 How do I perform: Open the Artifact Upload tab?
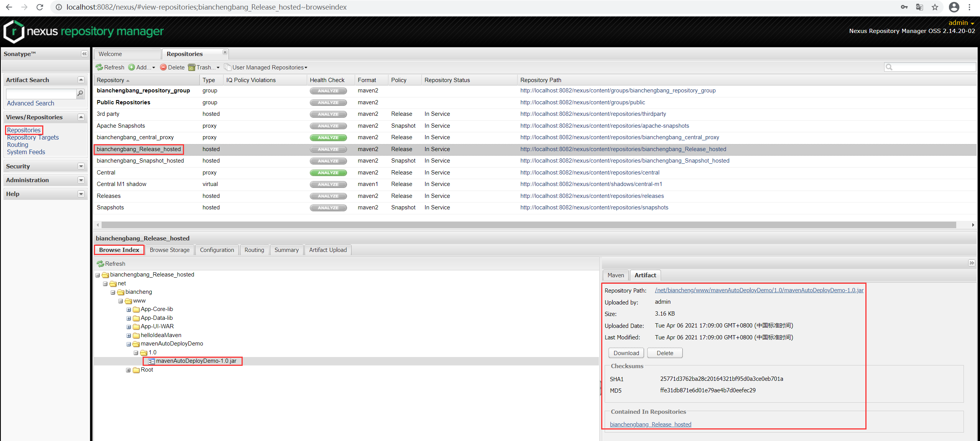[x=328, y=250]
